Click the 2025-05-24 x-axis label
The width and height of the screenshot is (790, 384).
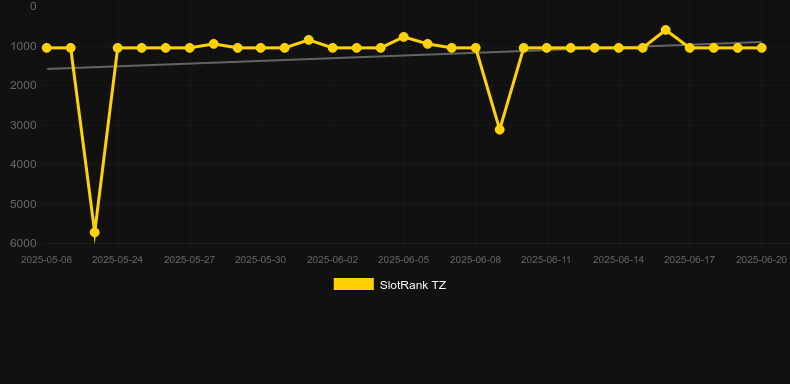point(117,260)
